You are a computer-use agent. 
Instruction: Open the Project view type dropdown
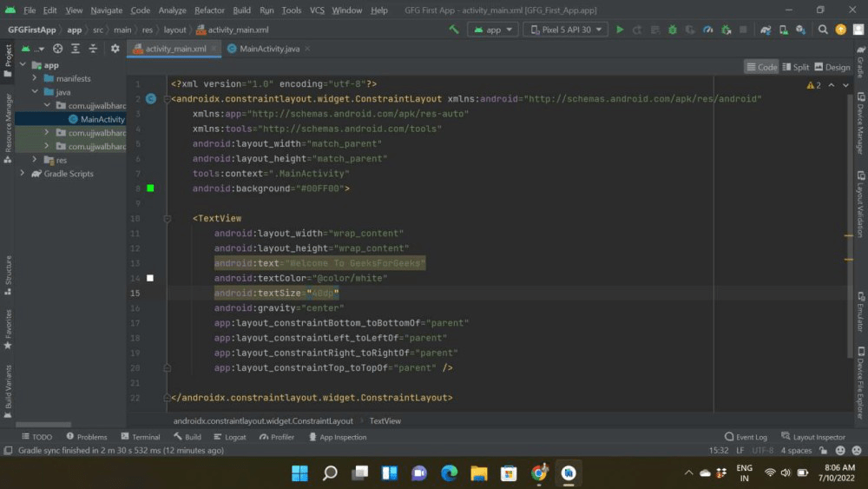[x=31, y=49]
